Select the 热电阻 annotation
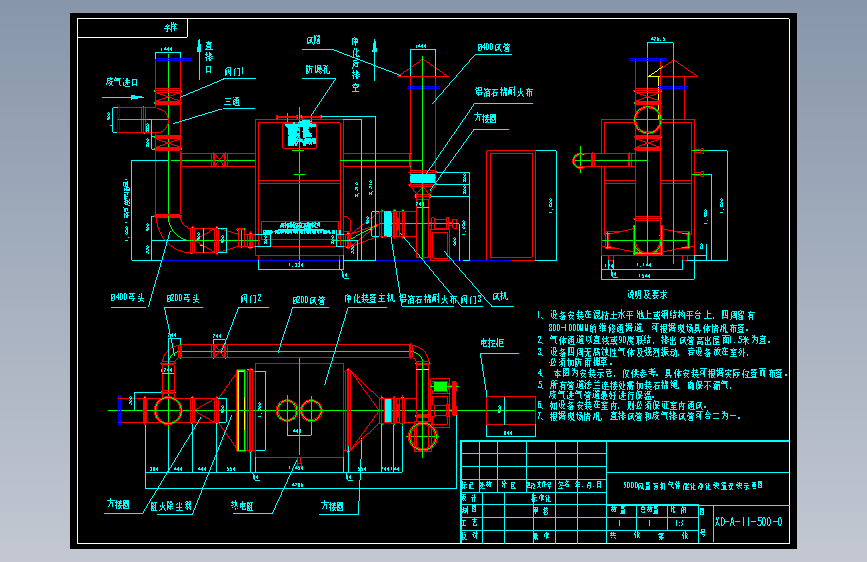This screenshot has height=562, width=867. [x=242, y=506]
